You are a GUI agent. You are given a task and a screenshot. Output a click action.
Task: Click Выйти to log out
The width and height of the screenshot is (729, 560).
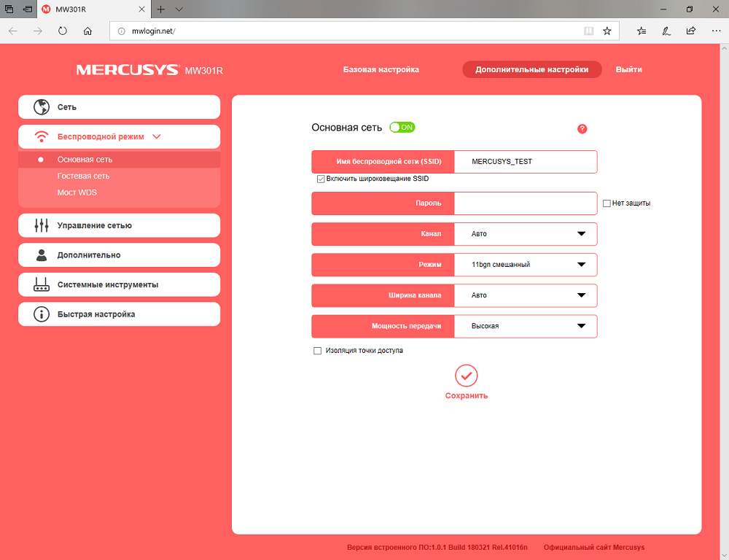(629, 69)
